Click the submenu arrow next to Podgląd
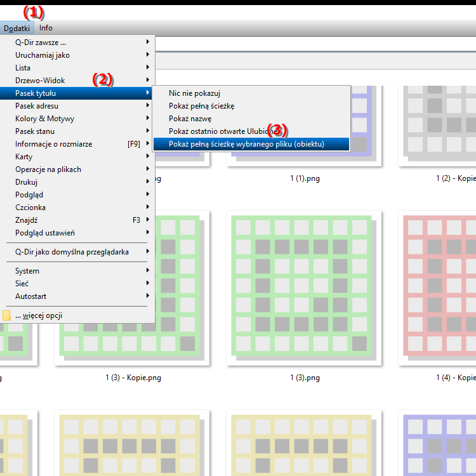The image size is (476, 476). [x=147, y=194]
